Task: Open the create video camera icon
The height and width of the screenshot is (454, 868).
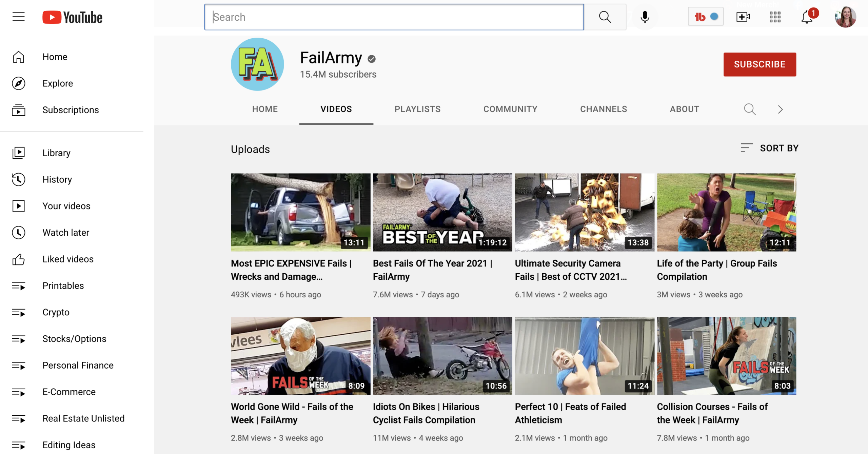Action: tap(743, 17)
